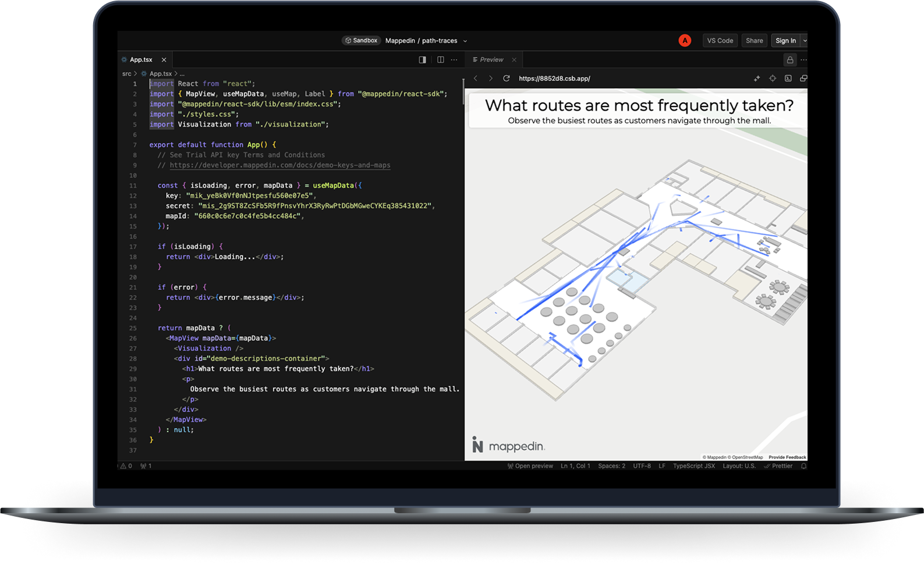The image size is (924, 565).
Task: Click the Share button
Action: click(755, 41)
